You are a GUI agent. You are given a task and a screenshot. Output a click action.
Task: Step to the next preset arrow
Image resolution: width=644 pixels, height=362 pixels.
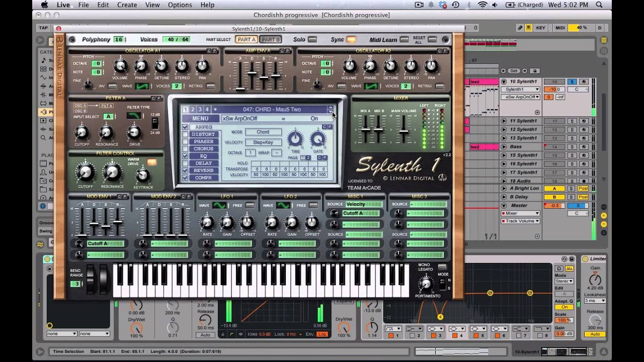pos(330,111)
